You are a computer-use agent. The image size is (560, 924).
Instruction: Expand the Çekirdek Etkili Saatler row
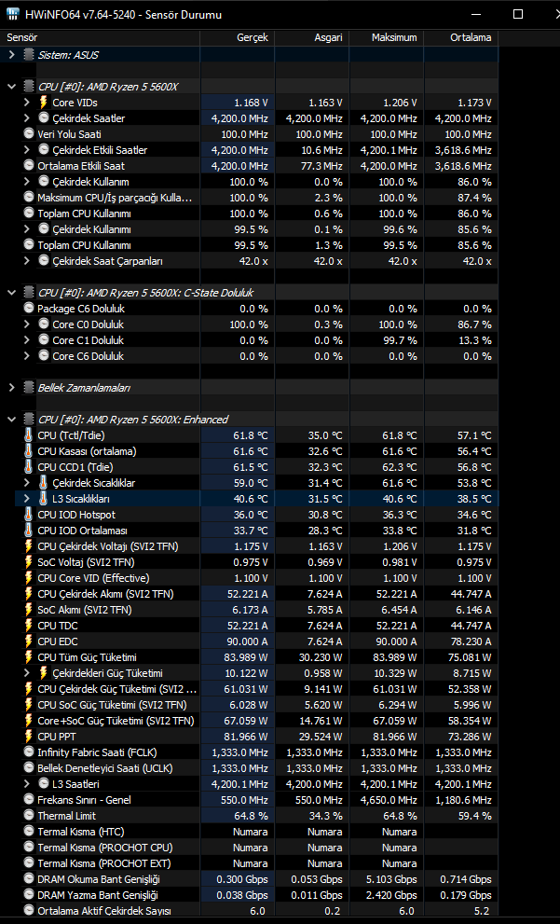tap(26, 150)
